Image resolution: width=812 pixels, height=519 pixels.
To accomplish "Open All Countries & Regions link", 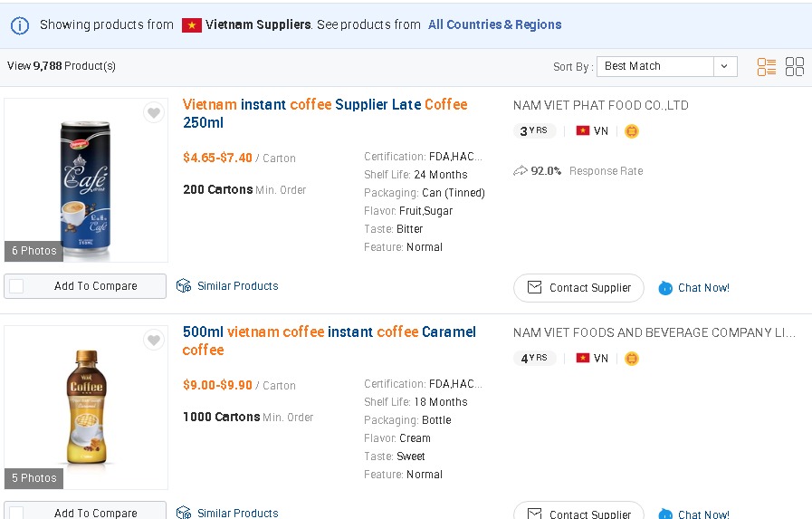I will (494, 24).
